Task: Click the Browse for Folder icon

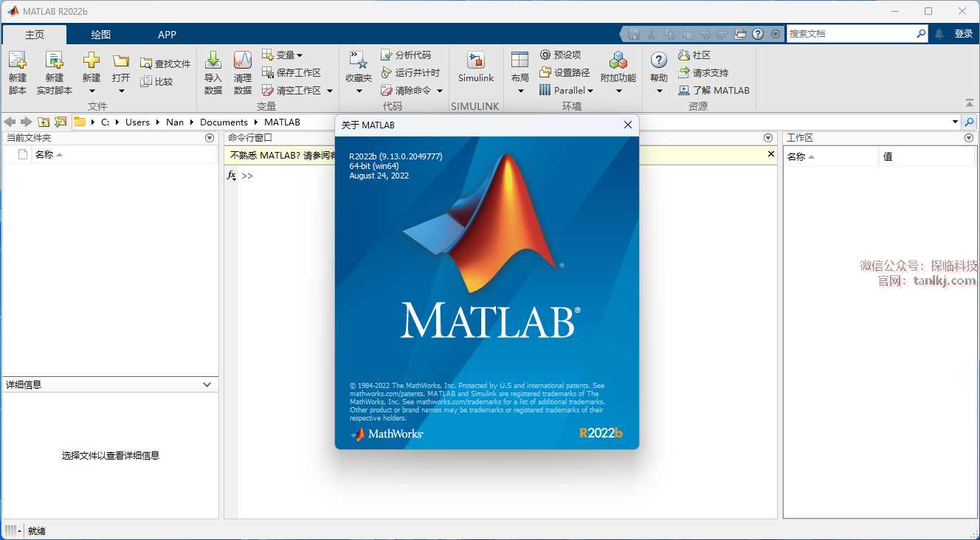Action: click(x=61, y=122)
